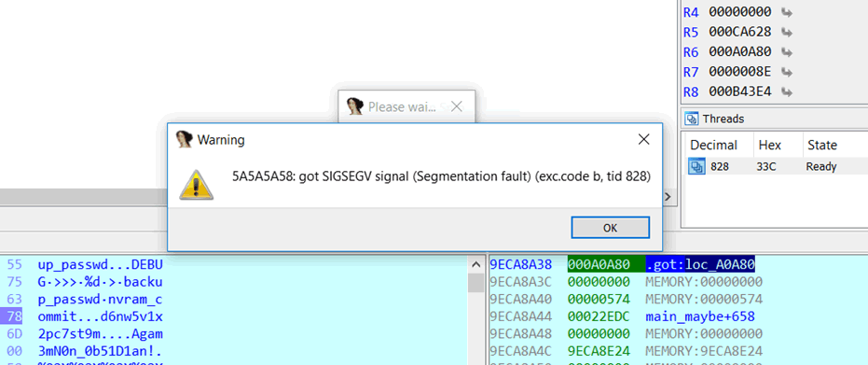
Task: Click the IDA icon in Warning title bar
Action: (184, 140)
